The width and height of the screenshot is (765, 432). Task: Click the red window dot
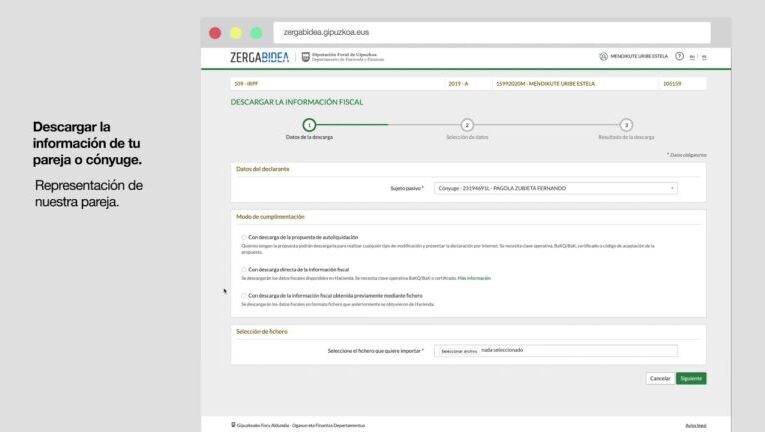(x=215, y=33)
